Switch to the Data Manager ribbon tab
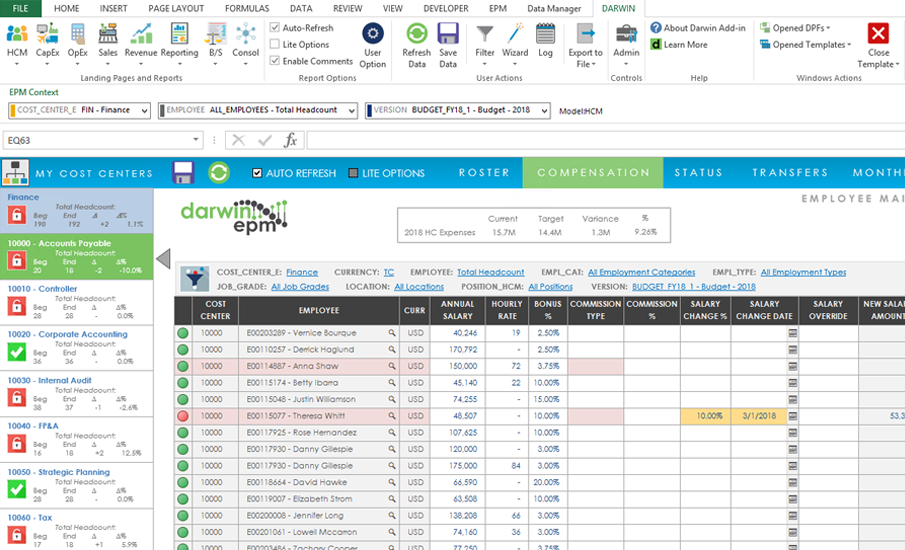This screenshot has height=550, width=905. 554,8
